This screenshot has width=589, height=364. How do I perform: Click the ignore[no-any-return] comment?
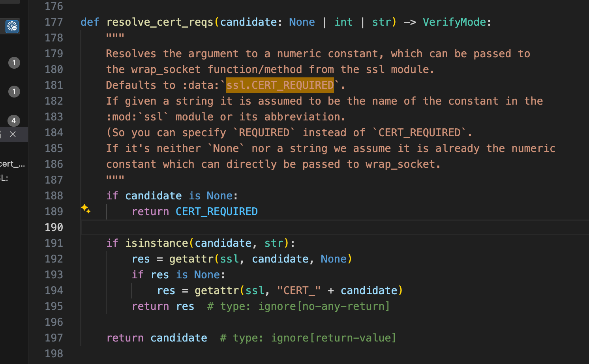coord(324,306)
